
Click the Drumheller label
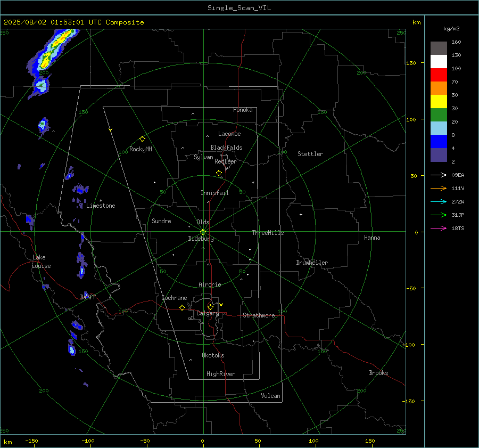coord(312,263)
